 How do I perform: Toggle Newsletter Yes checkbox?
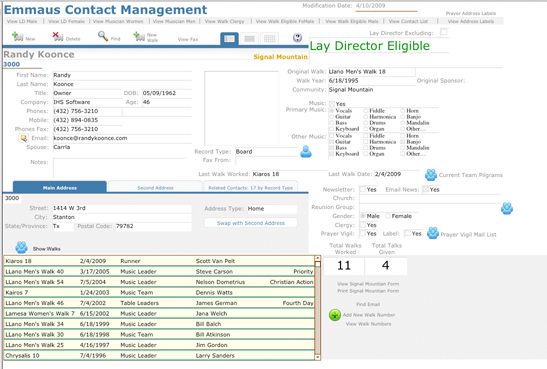click(363, 189)
